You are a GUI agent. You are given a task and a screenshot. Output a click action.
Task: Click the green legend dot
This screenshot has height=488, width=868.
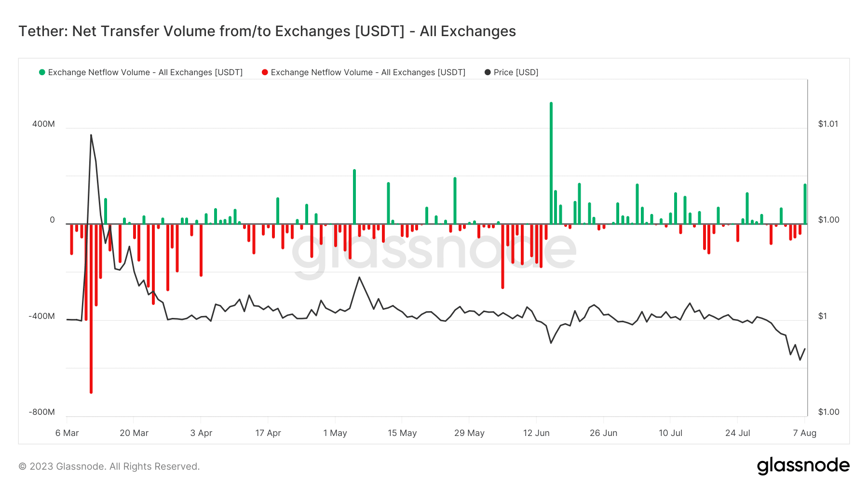[x=42, y=72]
